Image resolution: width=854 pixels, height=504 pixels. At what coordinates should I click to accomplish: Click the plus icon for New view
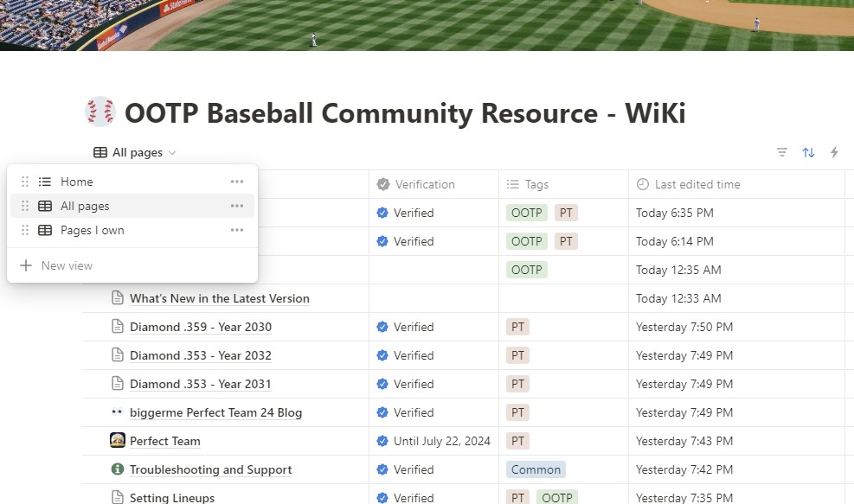(x=26, y=265)
